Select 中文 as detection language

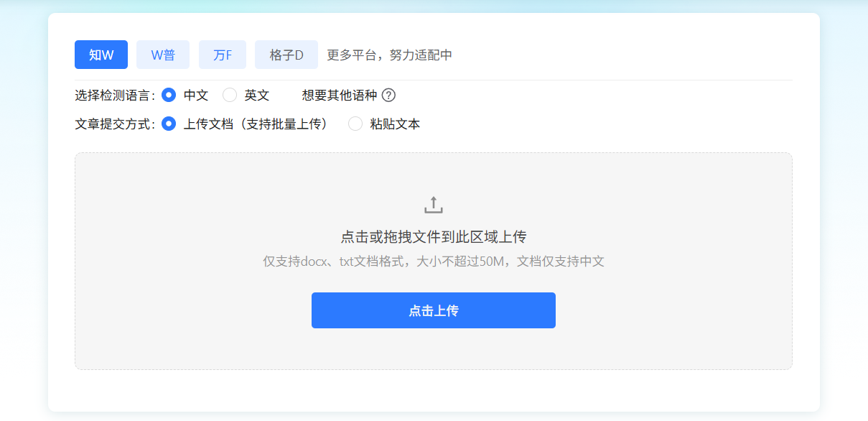click(169, 95)
